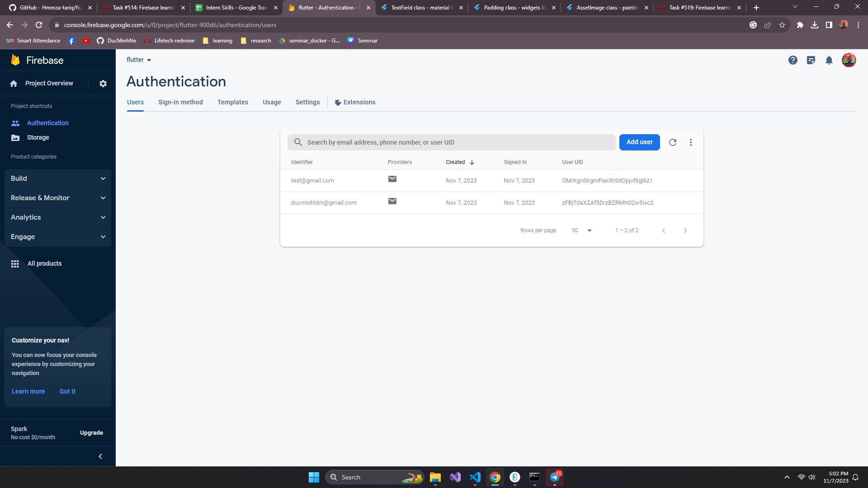Screen dimensions: 868x488
Task: Open Visual Studio Code from the taskbar
Action: (475, 477)
